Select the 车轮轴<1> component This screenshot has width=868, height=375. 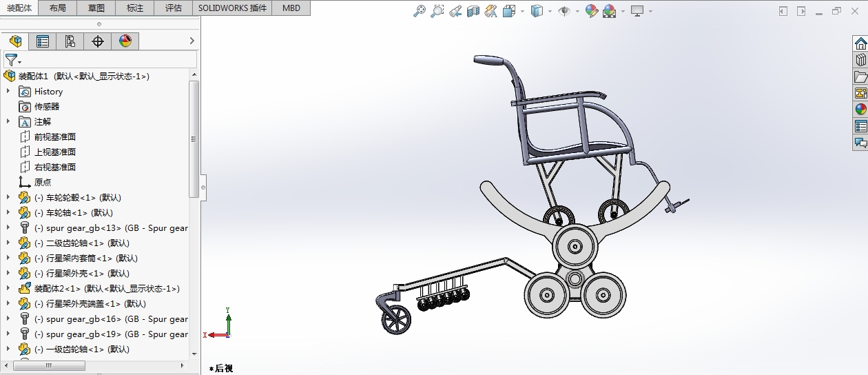[x=65, y=213]
